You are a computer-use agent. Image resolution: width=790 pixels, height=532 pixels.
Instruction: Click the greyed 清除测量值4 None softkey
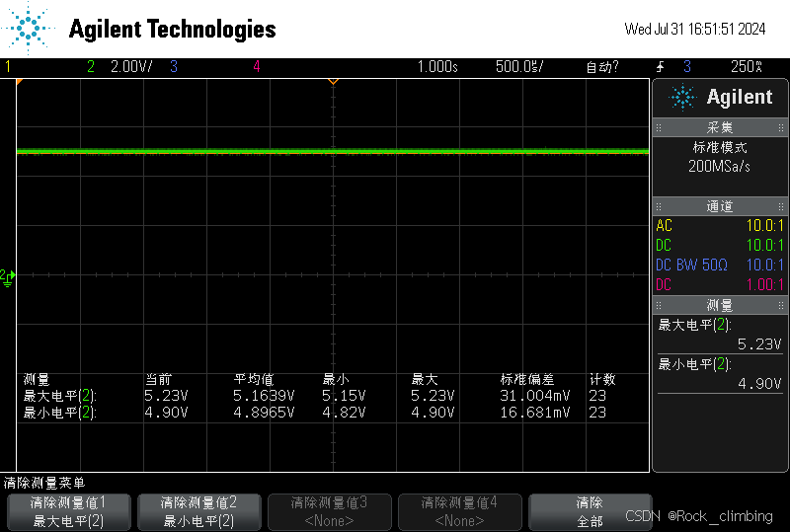(459, 512)
